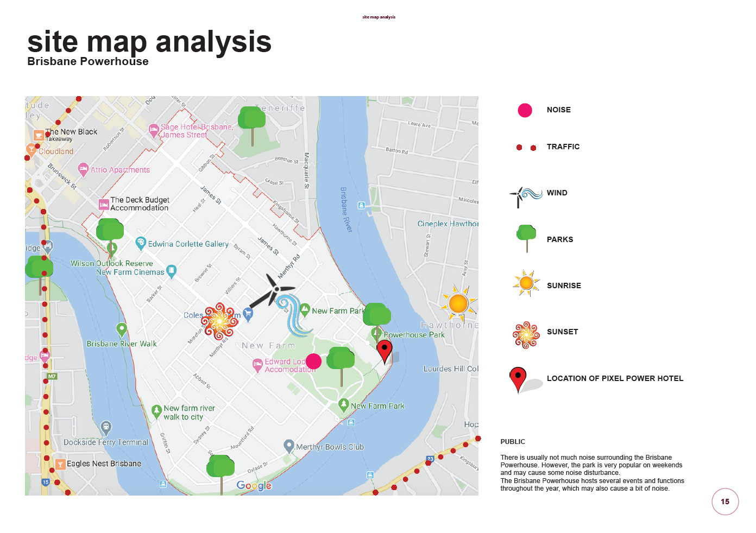The height and width of the screenshot is (533, 756).
Task: Click the page number 15 circle
Action: click(725, 502)
